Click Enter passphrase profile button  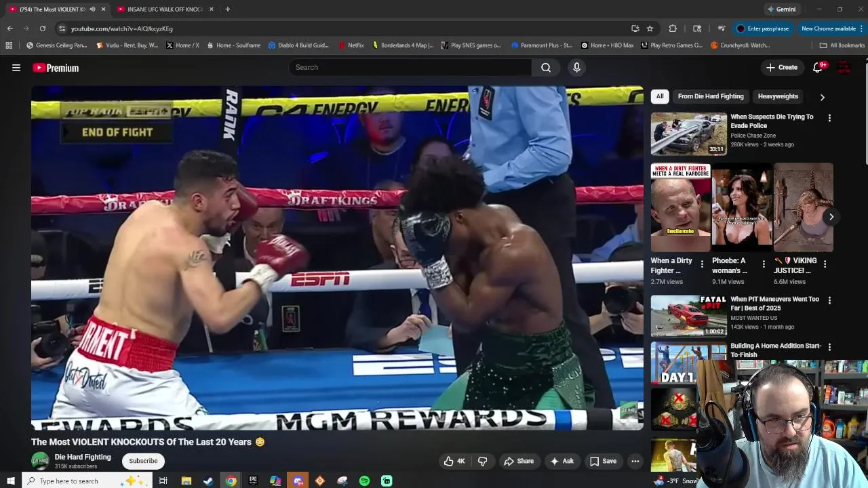click(x=762, y=28)
